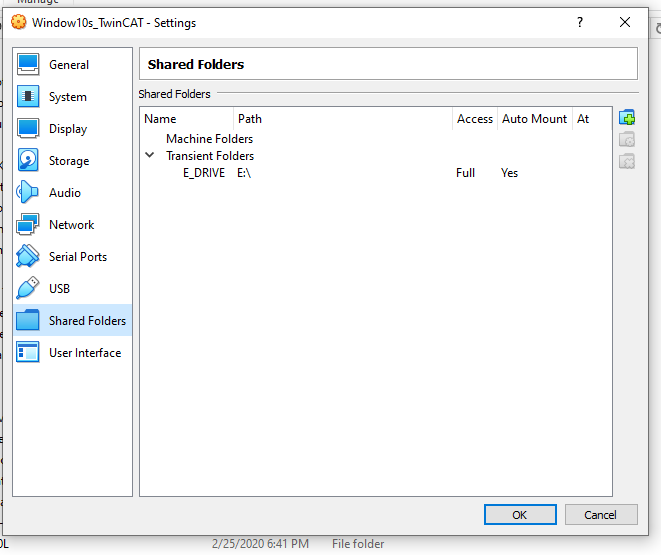Go to Serial Ports settings
The image size is (661, 555).
(x=73, y=257)
